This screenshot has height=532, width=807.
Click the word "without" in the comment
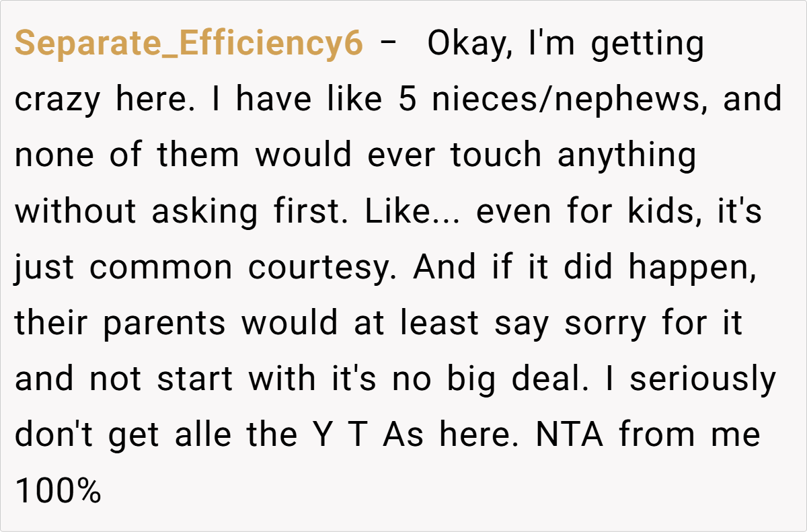pyautogui.click(x=75, y=212)
